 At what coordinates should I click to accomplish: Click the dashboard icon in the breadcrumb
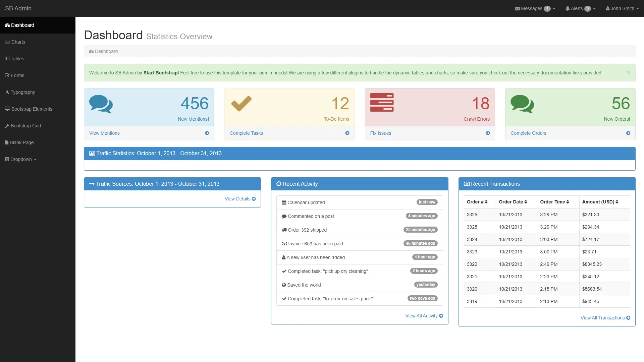91,51
